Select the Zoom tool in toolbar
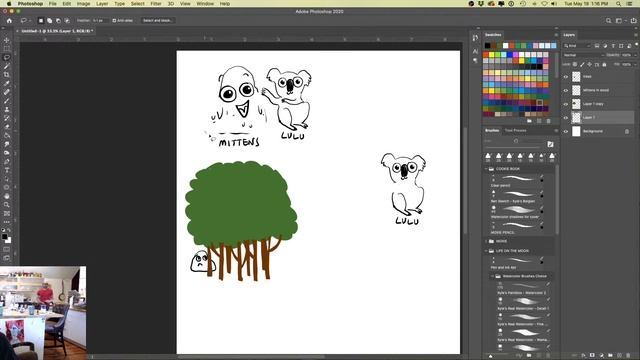The width and height of the screenshot is (640, 360). [x=7, y=204]
